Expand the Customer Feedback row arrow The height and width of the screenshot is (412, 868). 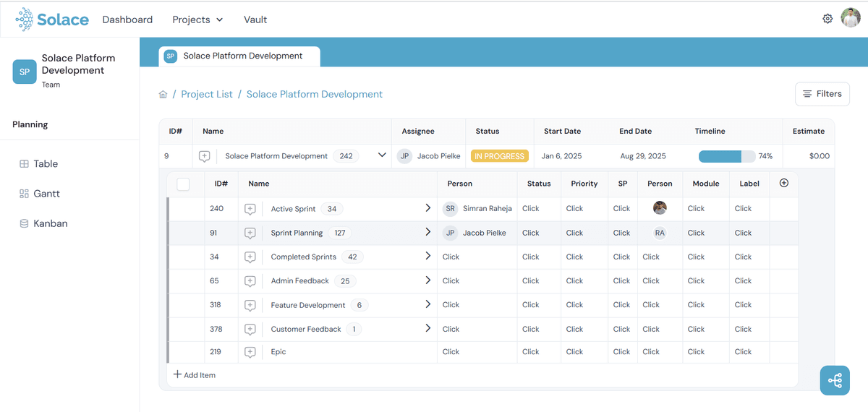[x=427, y=328]
